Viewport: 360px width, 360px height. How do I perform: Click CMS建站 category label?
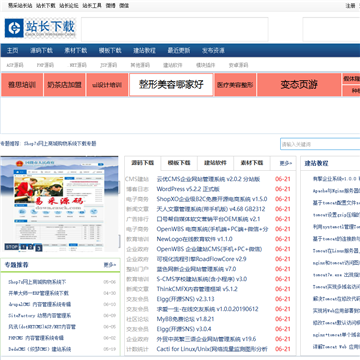point(137,179)
